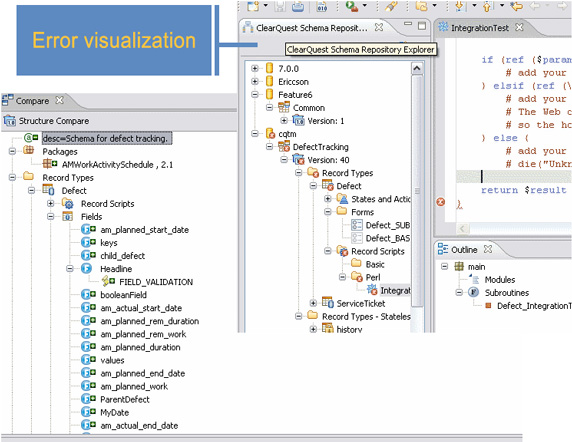Click the Common schema icon

[284, 108]
